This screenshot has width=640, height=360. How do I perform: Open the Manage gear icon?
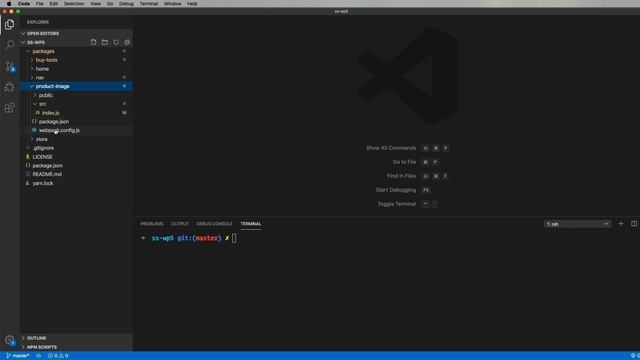[9, 340]
